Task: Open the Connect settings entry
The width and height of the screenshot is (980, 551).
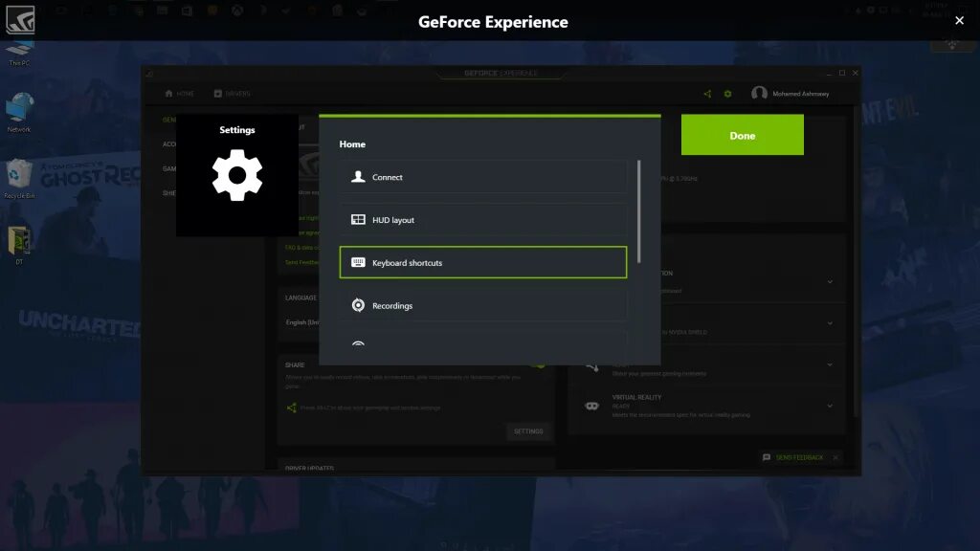Action: pos(482,177)
